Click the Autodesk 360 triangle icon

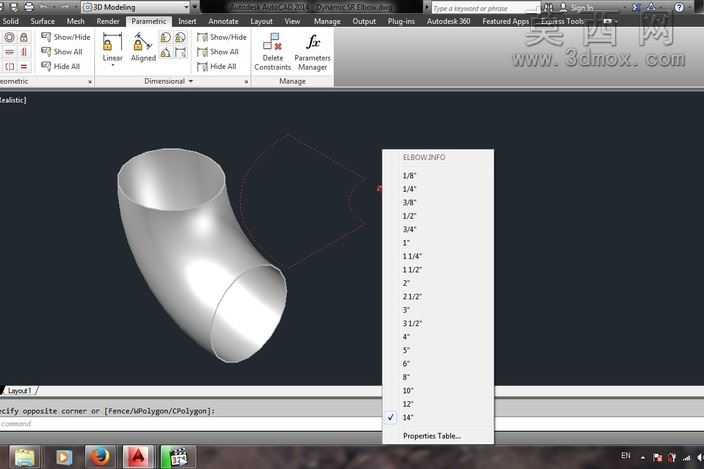[x=651, y=7]
